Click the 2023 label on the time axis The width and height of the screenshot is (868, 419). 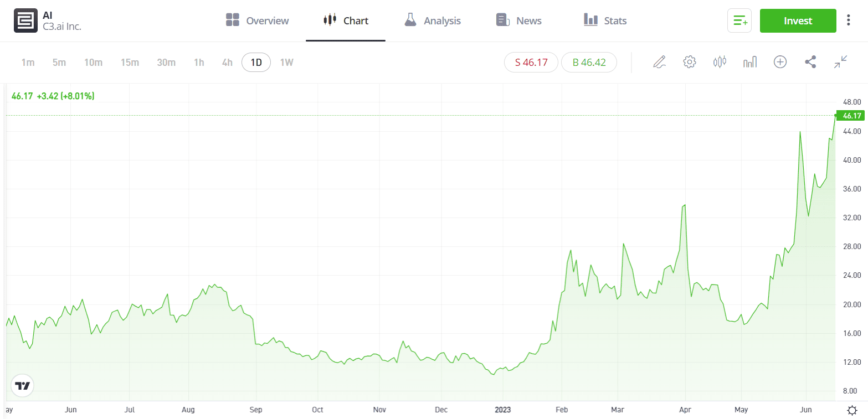click(x=502, y=410)
